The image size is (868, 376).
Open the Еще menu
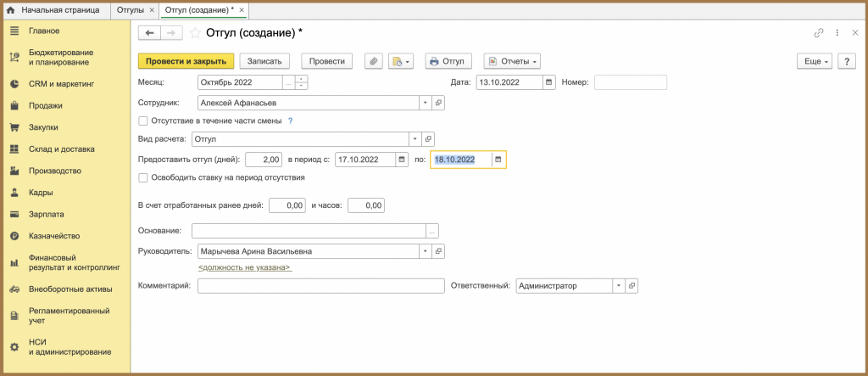(815, 61)
